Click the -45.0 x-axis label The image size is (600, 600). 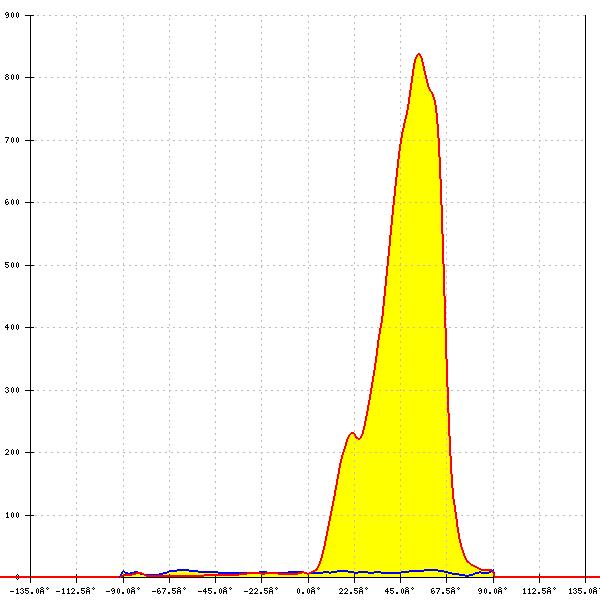(x=215, y=591)
